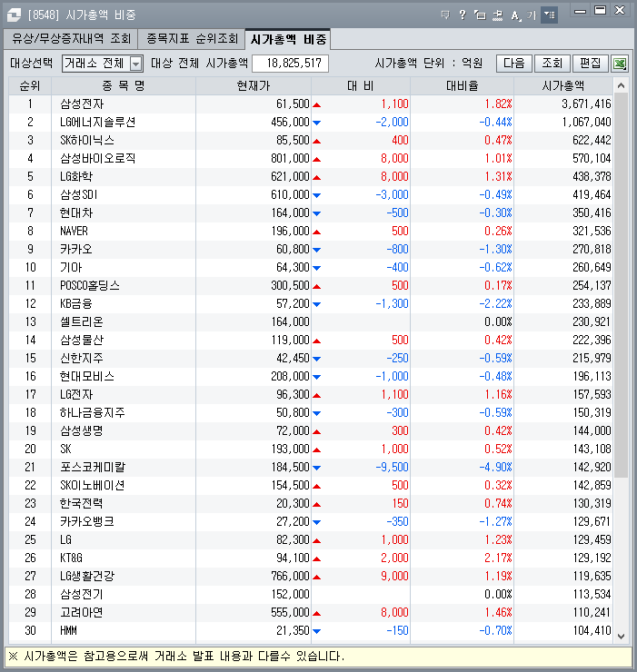Open the speech bubble memo icon

[445, 15]
